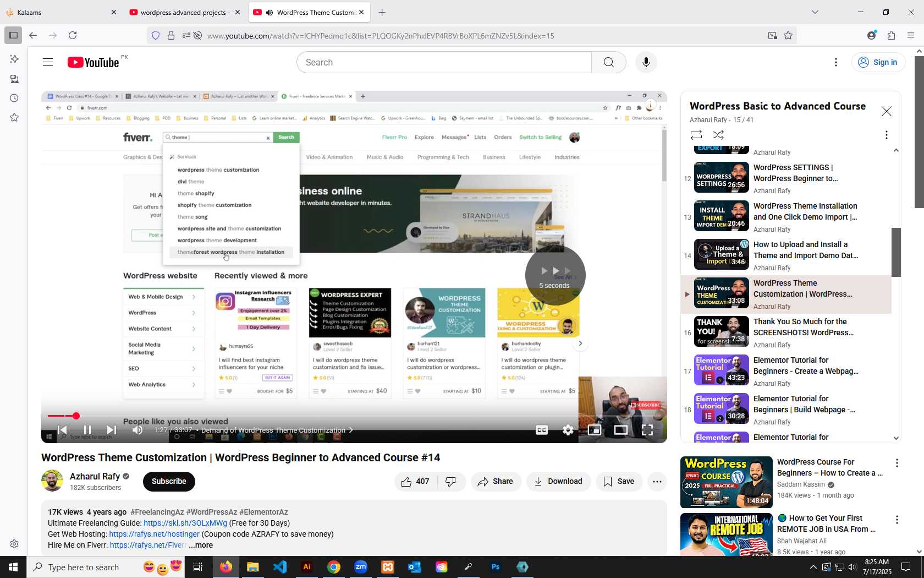924x578 pixels.
Task: Open Azharul Rafy channel avatar
Action: click(52, 481)
